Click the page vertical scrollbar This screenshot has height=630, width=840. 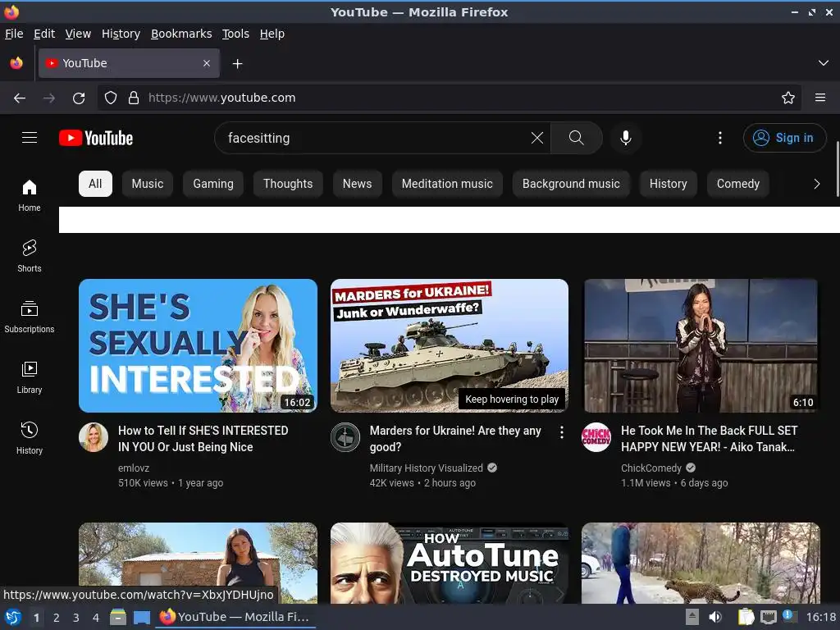click(x=838, y=169)
